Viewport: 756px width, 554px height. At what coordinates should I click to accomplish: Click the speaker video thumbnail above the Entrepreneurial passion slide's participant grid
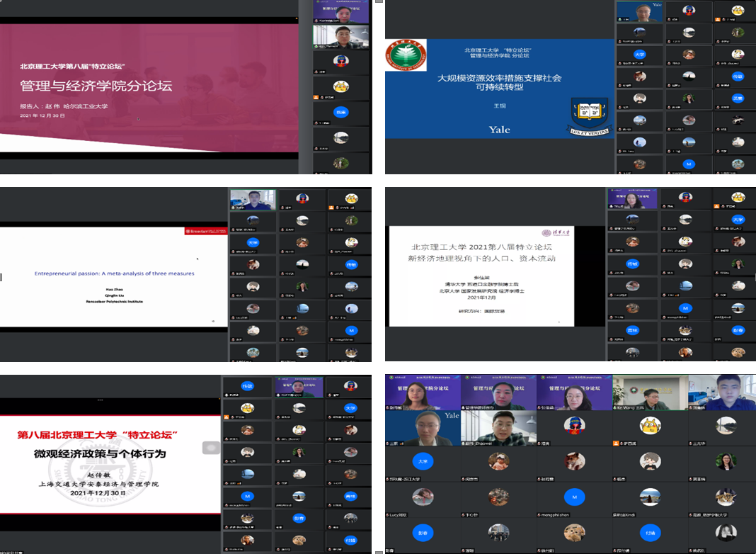[252, 200]
